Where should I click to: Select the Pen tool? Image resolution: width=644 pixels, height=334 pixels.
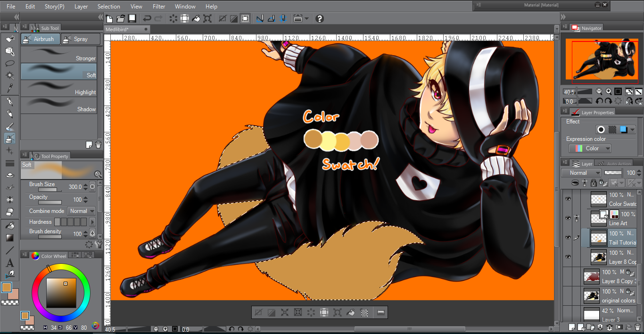10,102
